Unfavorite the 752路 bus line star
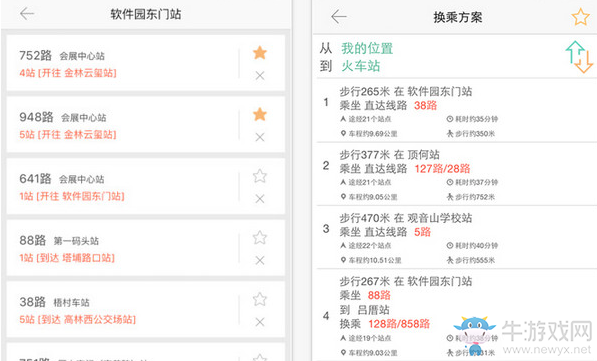597x361 pixels. click(x=260, y=53)
